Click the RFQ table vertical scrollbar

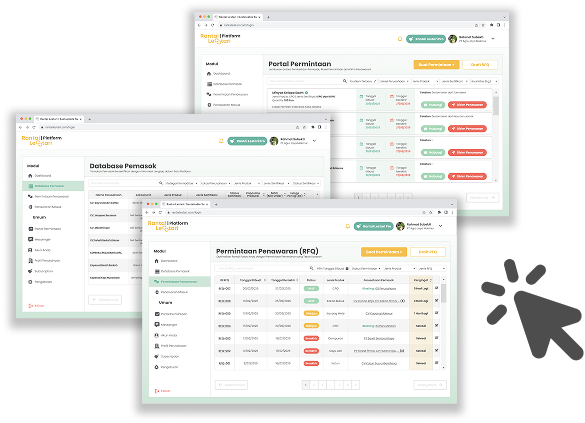click(x=444, y=293)
